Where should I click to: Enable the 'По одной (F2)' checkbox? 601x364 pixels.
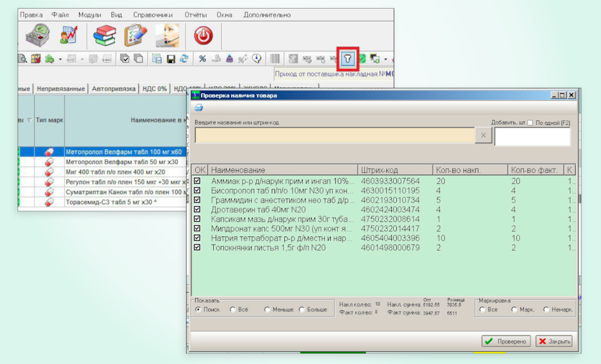pos(530,123)
